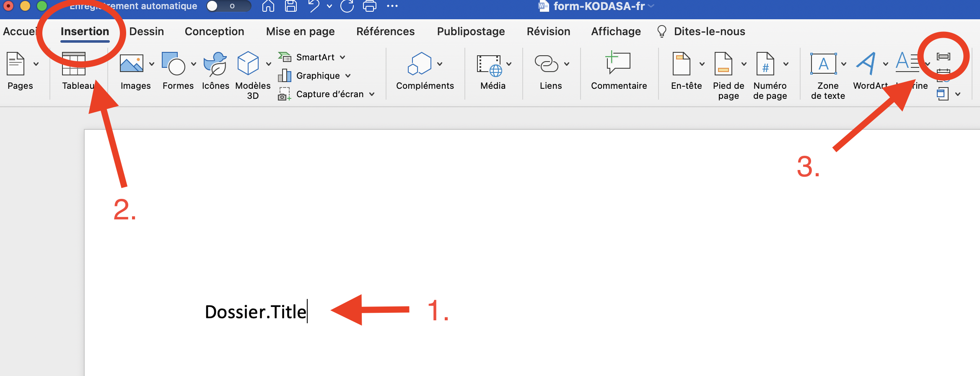Click the Dites-le-nous search field
The height and width of the screenshot is (376, 980).
709,31
